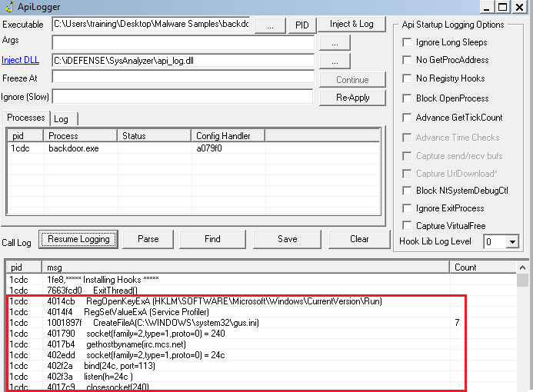Click the ApiLogger title bar app icon
533x392 pixels.
[x=9, y=6]
